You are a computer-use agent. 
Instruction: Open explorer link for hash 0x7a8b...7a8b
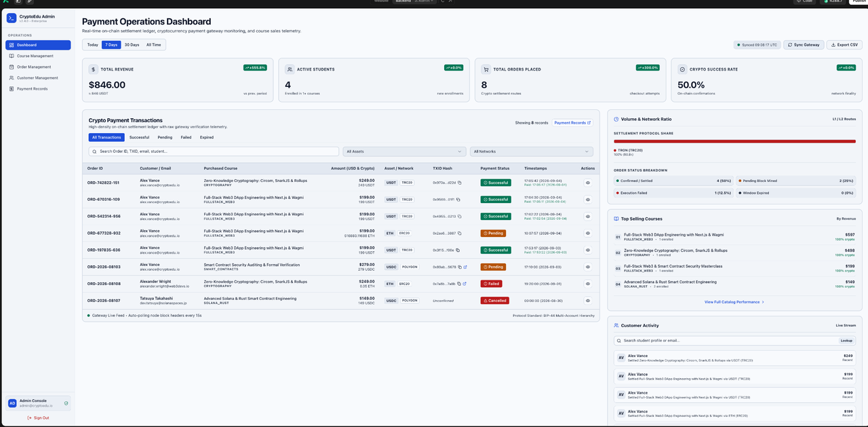pos(465,284)
